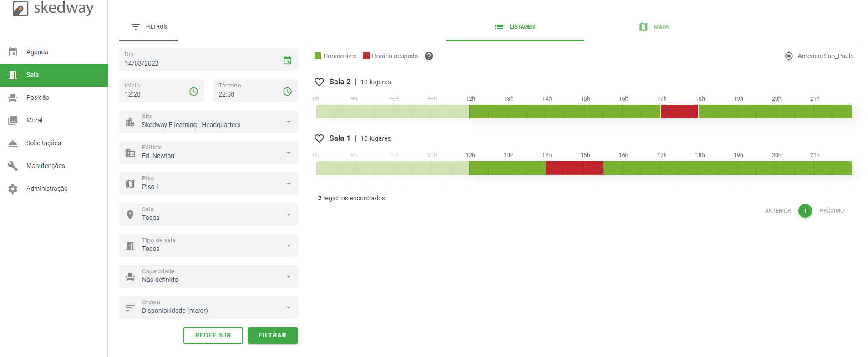Click the Redefinir button
The image size is (868, 357).
(213, 336)
